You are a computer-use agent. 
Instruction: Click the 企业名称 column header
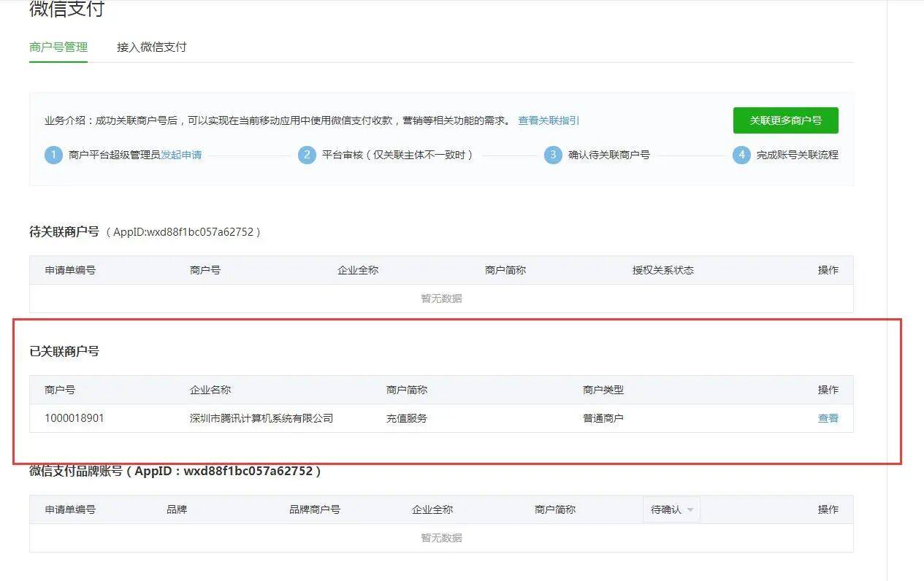[x=210, y=390]
